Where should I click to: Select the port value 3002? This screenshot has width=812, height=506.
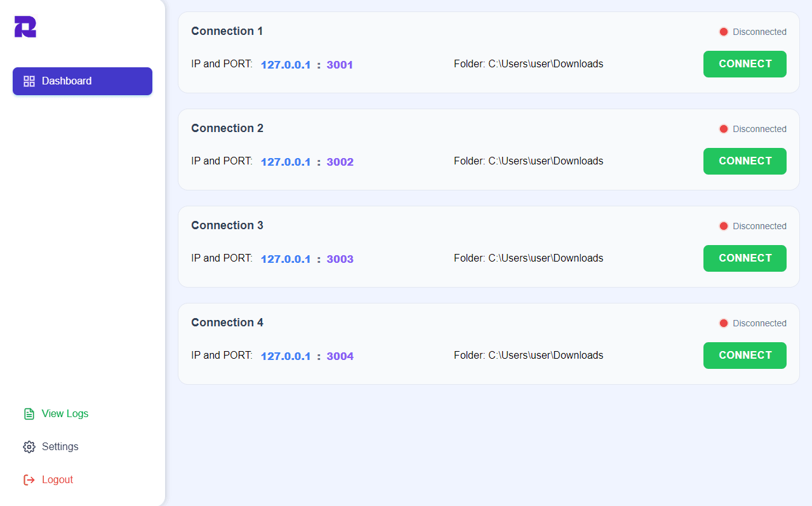340,162
